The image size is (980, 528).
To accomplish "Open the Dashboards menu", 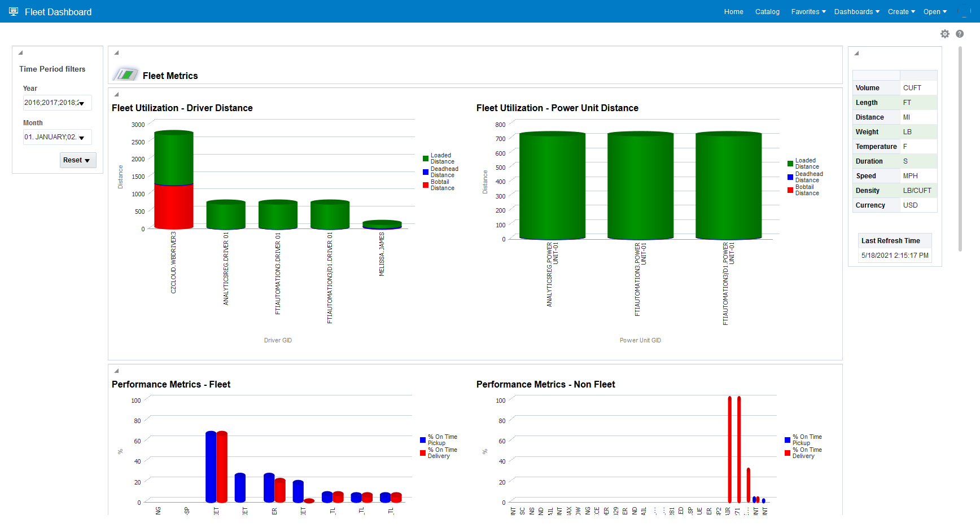I will [x=857, y=11].
